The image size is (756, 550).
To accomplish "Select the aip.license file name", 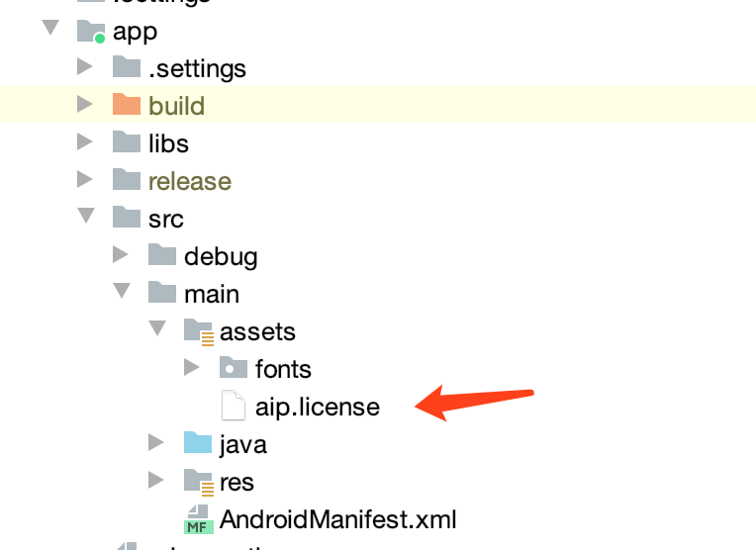I will tap(318, 407).
